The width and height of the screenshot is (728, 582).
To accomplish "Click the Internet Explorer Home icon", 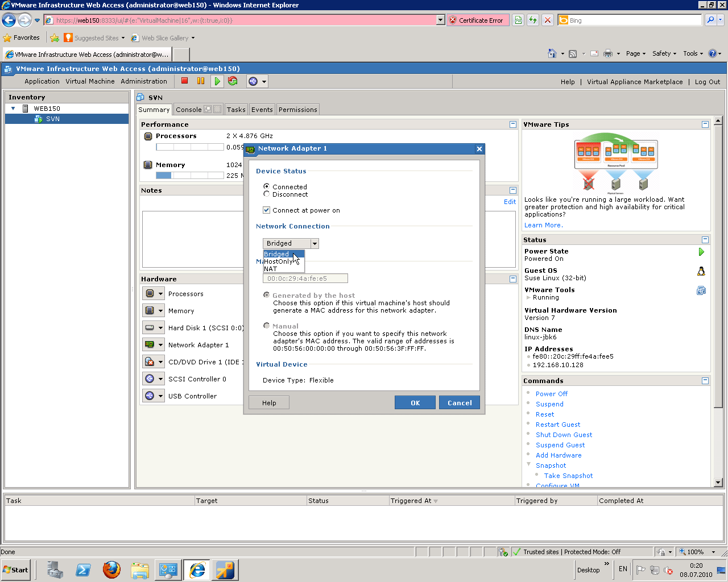I will (x=552, y=53).
